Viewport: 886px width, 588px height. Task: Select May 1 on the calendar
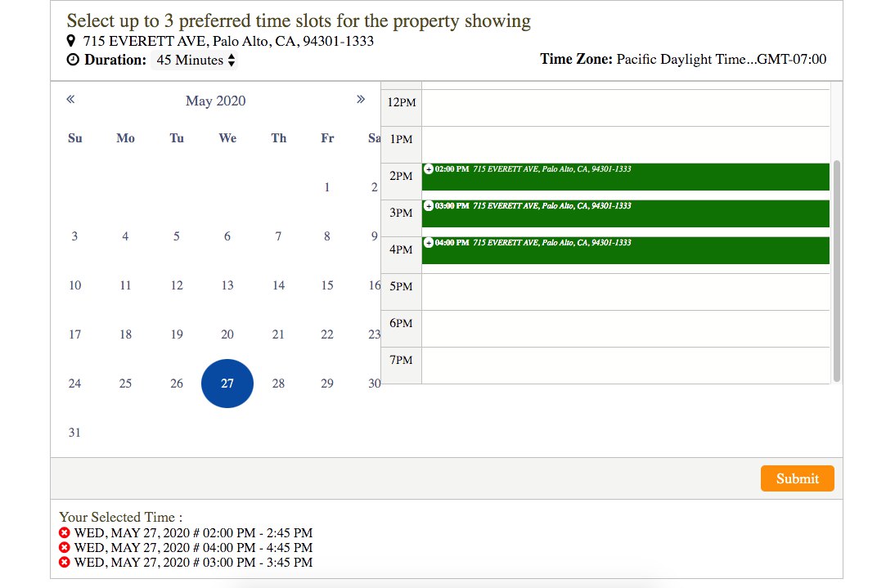click(x=327, y=187)
